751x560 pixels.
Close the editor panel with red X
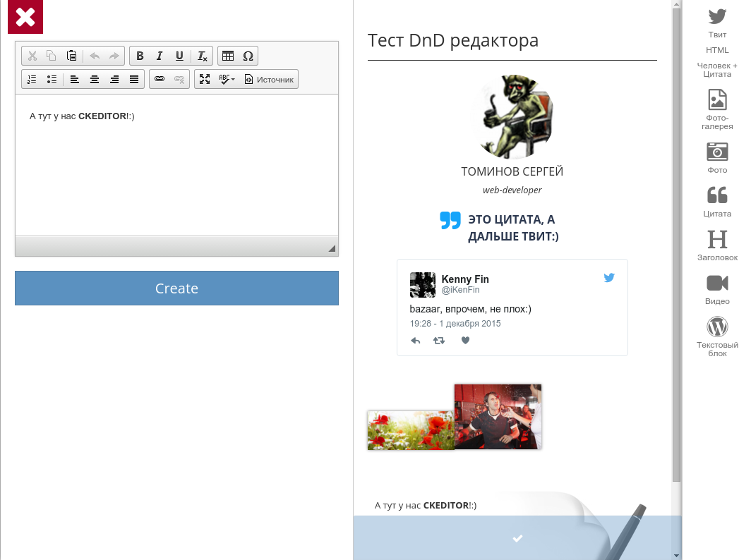tap(25, 17)
